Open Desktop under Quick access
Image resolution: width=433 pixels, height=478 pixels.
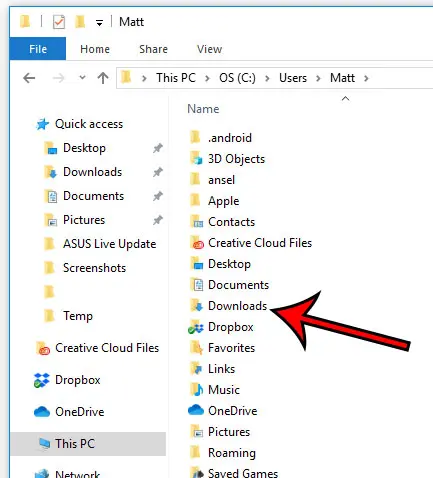pos(84,148)
